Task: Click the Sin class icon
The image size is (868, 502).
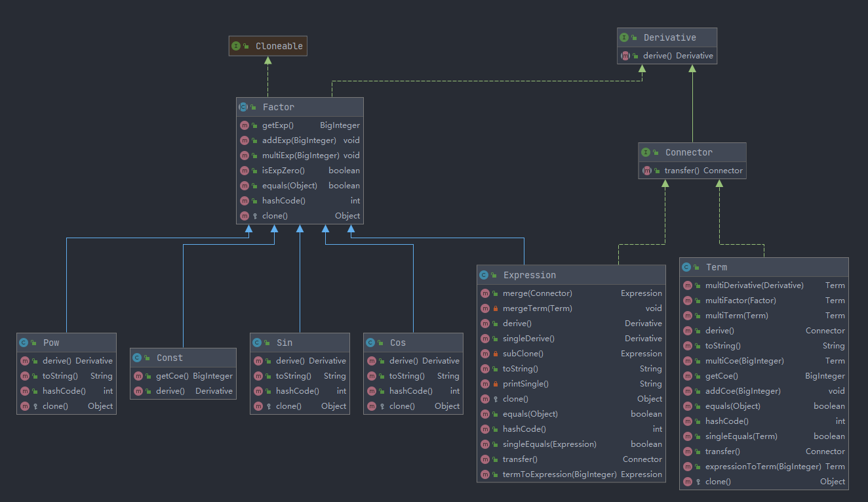Action: [257, 343]
